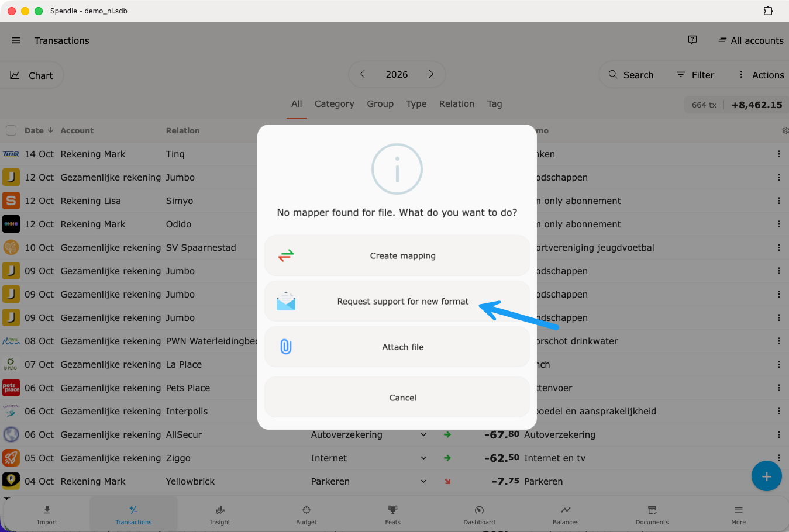Add a new transaction with plus button

coord(766,476)
